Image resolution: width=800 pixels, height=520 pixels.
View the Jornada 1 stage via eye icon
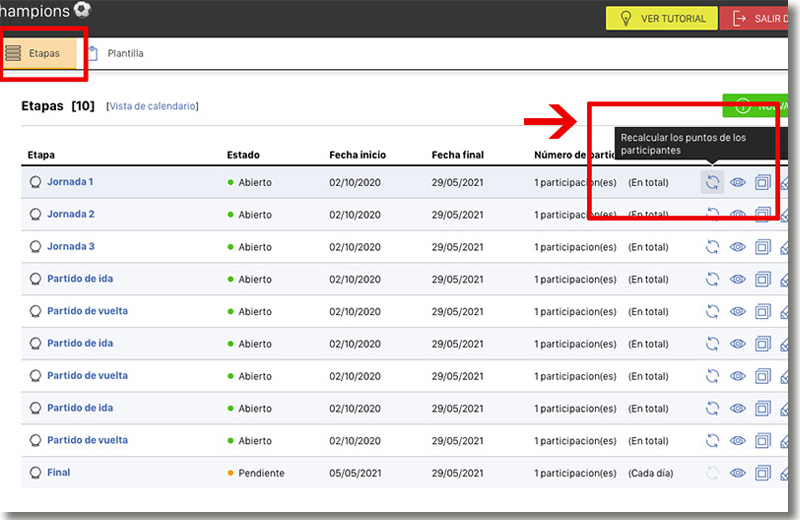[x=738, y=182]
